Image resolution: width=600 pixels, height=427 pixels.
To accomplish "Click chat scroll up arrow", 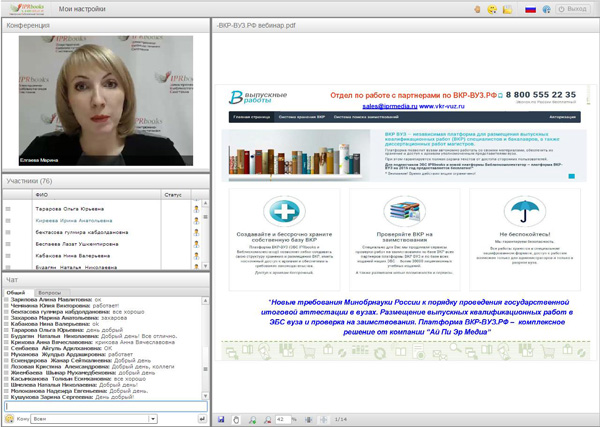I will pos(205,301).
